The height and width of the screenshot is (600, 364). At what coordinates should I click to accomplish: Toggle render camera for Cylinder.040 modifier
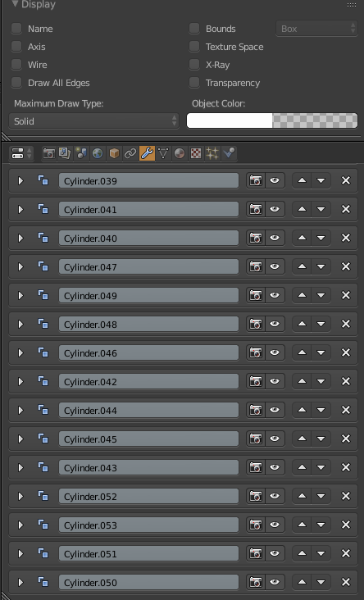tap(256, 238)
